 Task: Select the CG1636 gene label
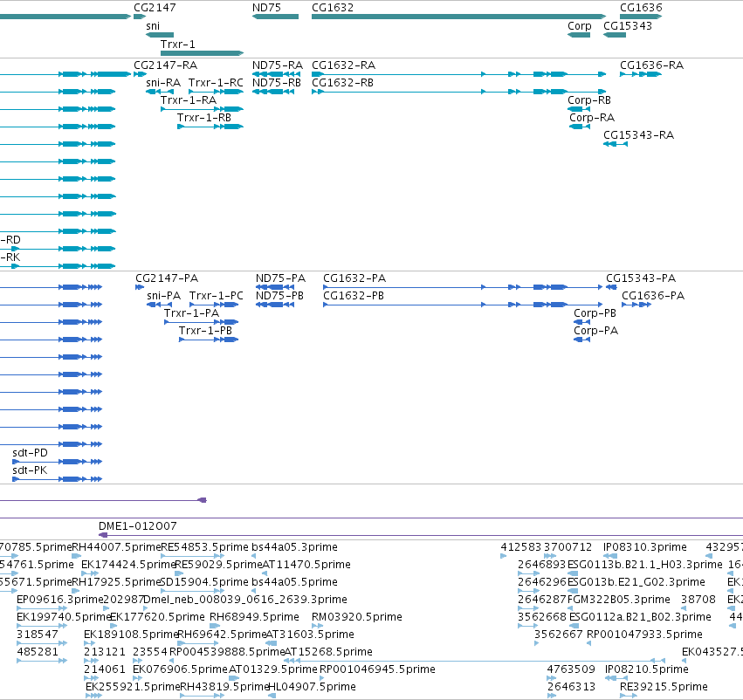pyautogui.click(x=641, y=8)
